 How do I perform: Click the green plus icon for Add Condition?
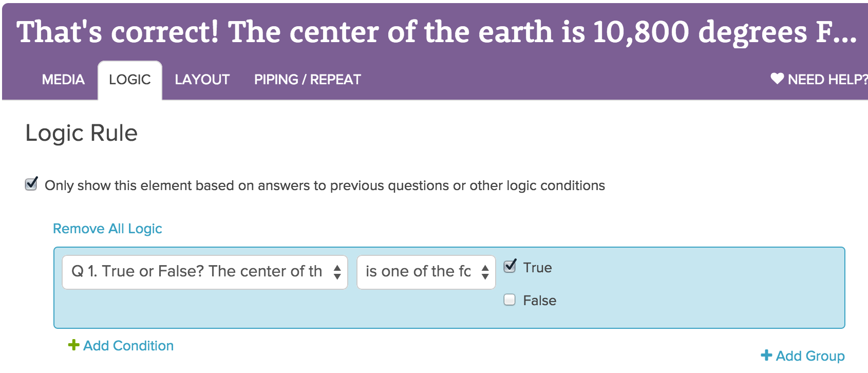(74, 345)
